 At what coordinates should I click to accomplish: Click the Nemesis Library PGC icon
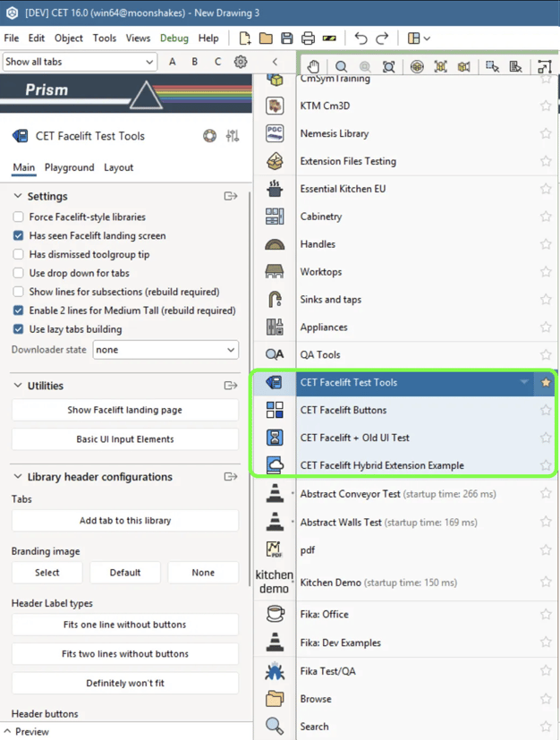coord(275,133)
